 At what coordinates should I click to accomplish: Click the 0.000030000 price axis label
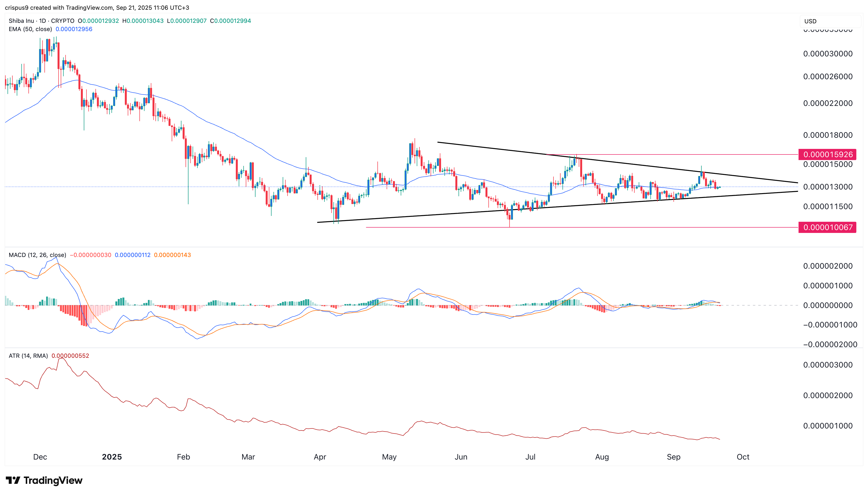click(x=827, y=54)
